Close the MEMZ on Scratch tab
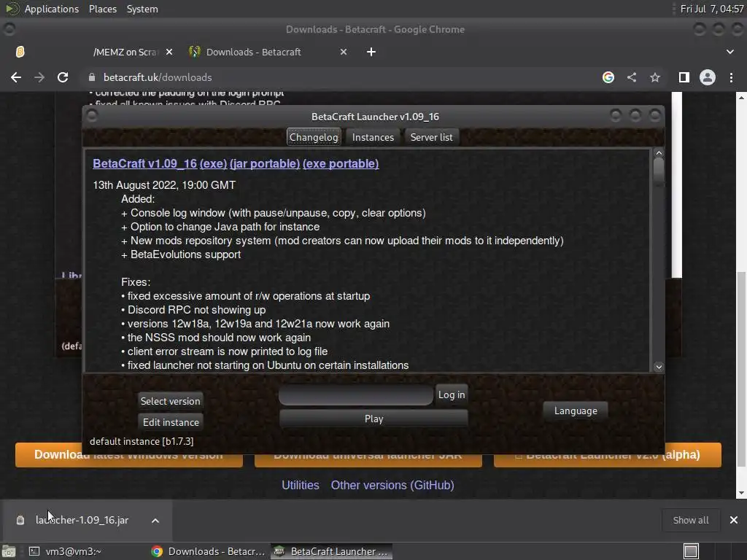Screen dimensions: 747x560 coord(169,52)
